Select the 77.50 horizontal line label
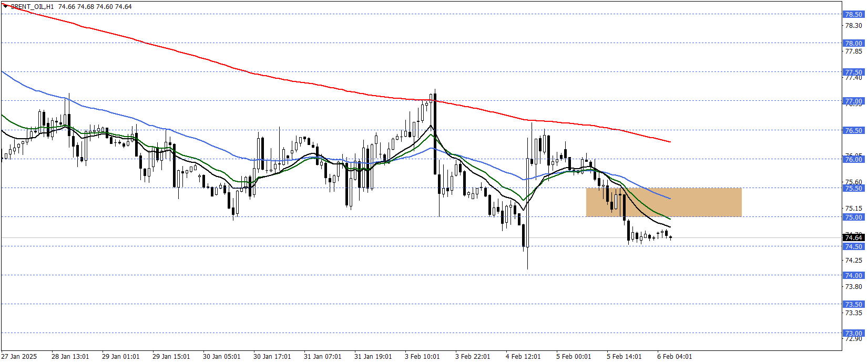The height and width of the screenshot is (363, 868). [853, 72]
